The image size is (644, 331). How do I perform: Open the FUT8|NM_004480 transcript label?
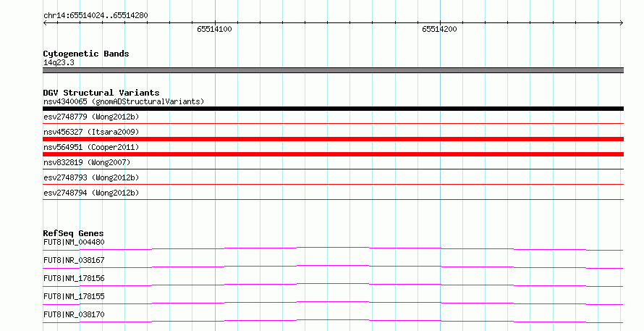tap(74, 242)
